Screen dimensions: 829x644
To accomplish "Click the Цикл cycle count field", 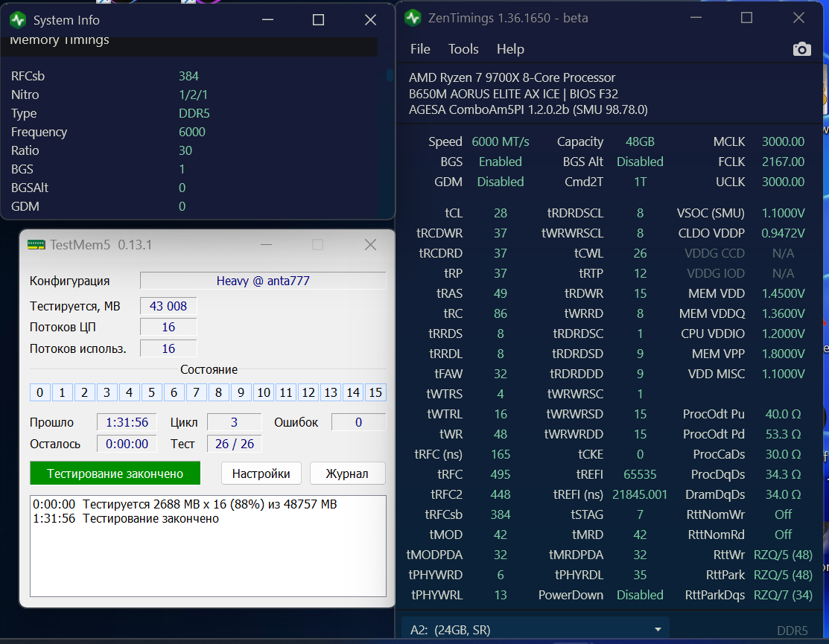I will pyautogui.click(x=234, y=422).
